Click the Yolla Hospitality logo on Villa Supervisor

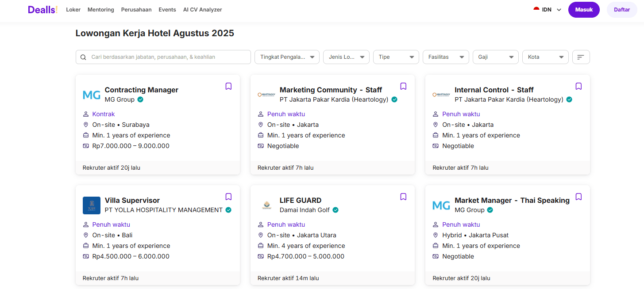tap(92, 205)
